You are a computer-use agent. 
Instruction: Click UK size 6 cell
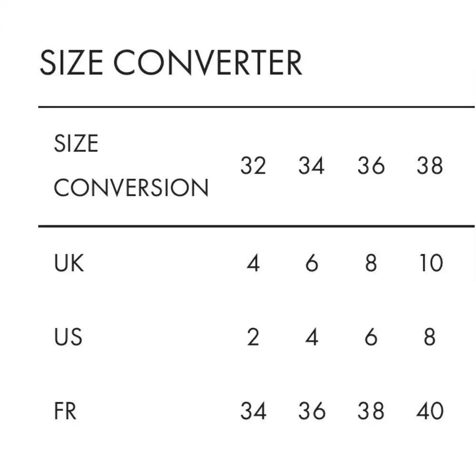[x=312, y=263]
